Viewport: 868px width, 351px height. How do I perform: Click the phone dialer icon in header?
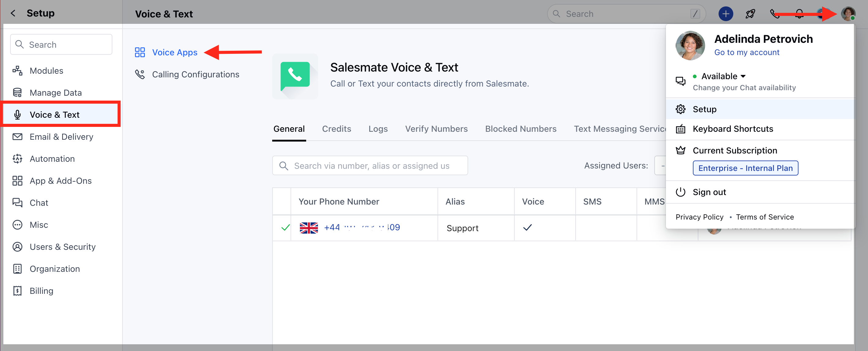[774, 14]
